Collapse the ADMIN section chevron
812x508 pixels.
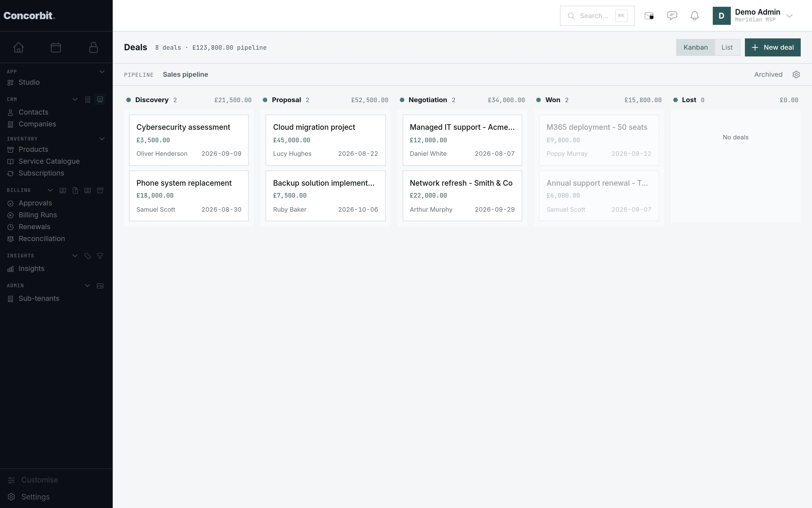pos(87,286)
